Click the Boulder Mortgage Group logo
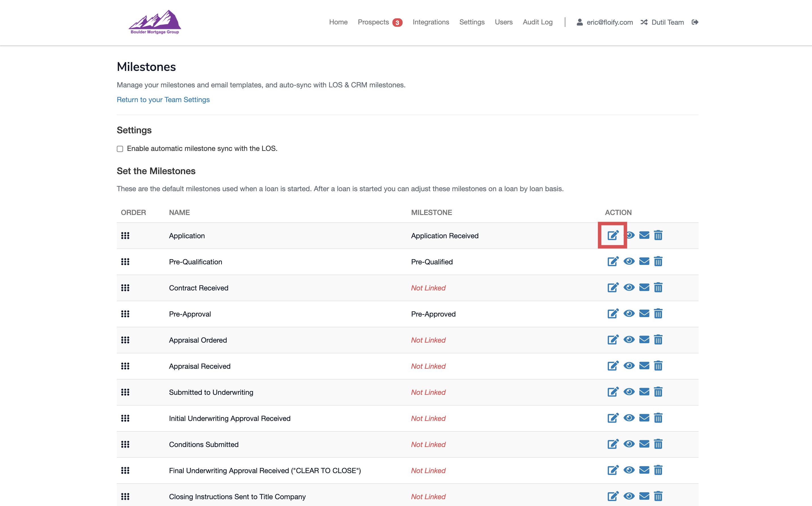 pos(155,22)
